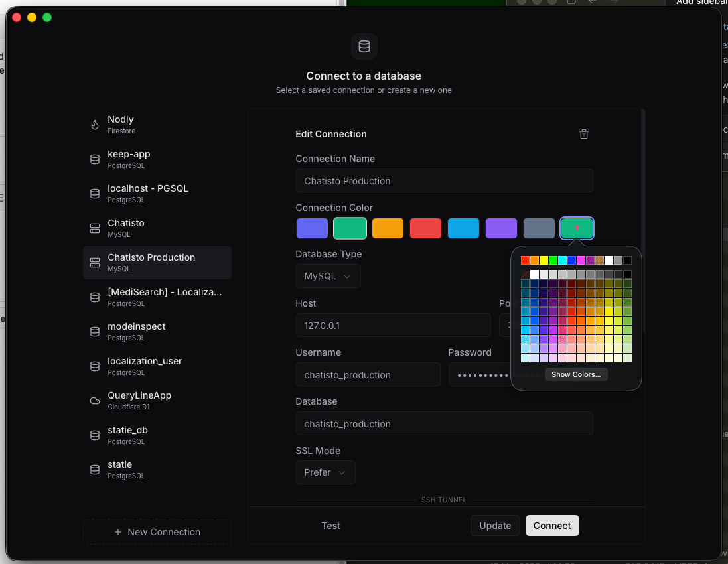Click the database icon beside localization_user

pyautogui.click(x=95, y=366)
